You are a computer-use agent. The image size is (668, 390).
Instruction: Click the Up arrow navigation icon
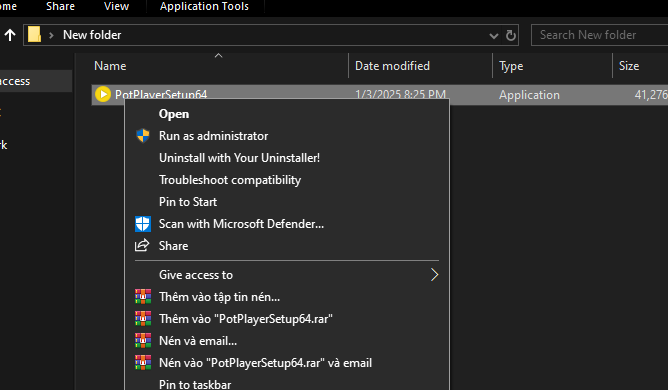pyautogui.click(x=10, y=35)
